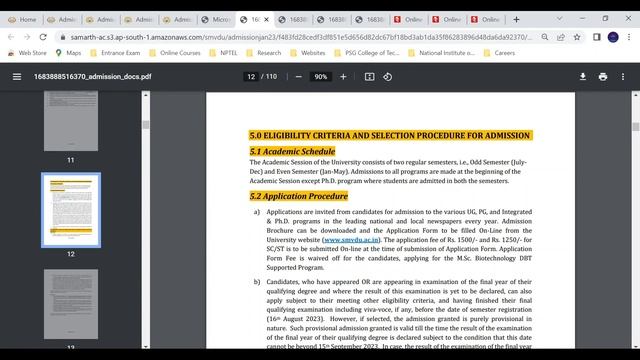The image size is (640, 360).
Task: Open the Maps bookmark
Action: pyautogui.click(x=69, y=53)
